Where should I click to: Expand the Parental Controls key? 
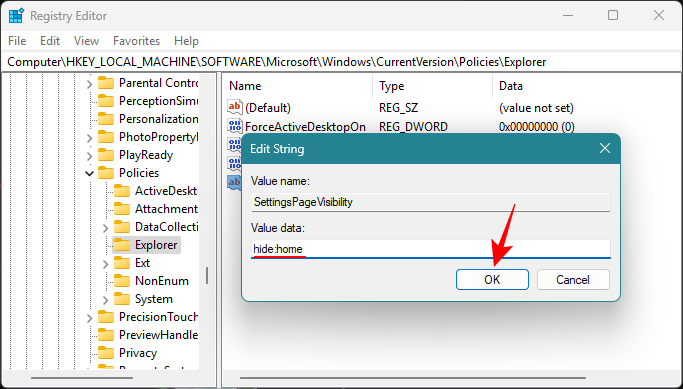(x=89, y=83)
